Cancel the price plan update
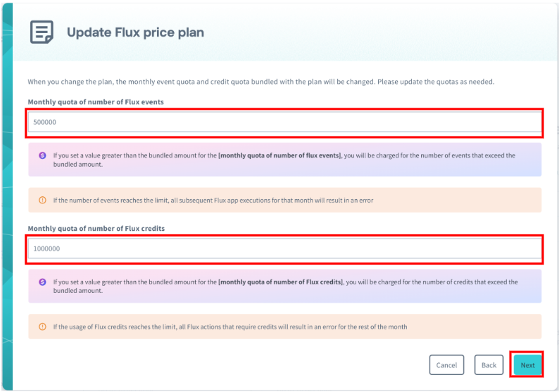559x392 pixels. (x=446, y=365)
